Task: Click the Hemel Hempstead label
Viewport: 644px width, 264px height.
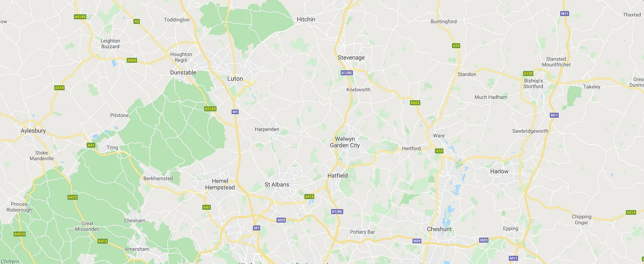Action: pos(220,184)
